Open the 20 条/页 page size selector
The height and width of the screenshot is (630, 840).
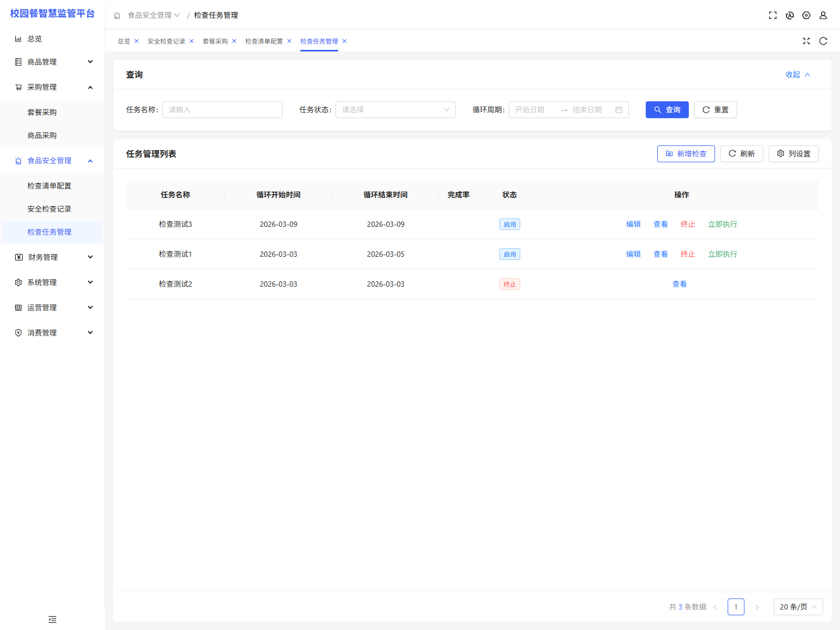coord(797,607)
